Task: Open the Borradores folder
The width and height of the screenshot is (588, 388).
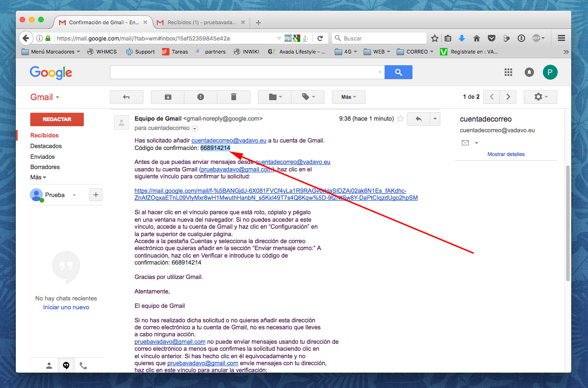Action: tap(45, 167)
